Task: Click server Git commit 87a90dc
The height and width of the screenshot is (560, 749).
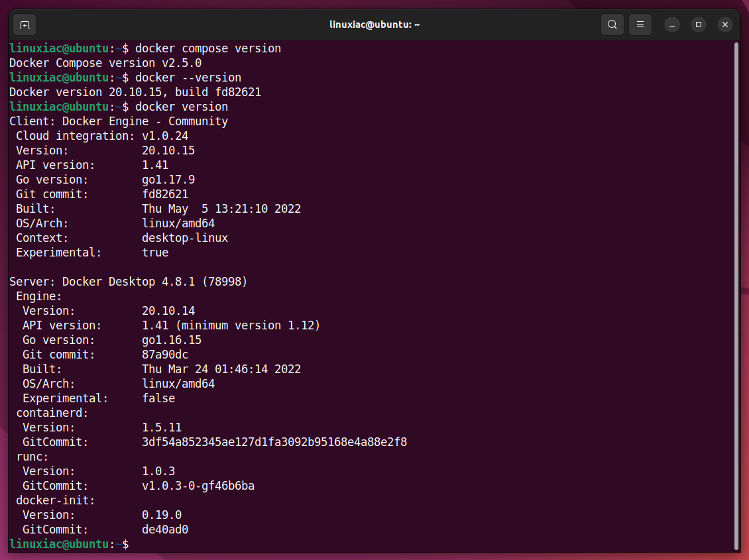Action: tap(165, 355)
